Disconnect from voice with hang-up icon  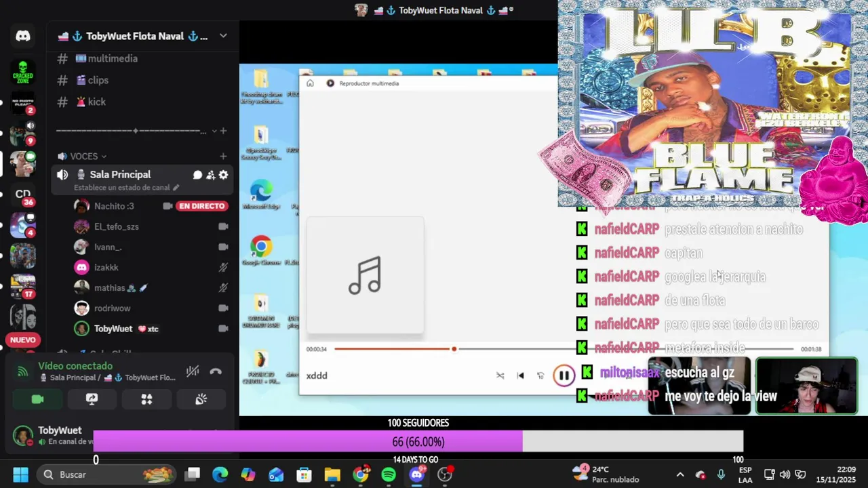(216, 371)
